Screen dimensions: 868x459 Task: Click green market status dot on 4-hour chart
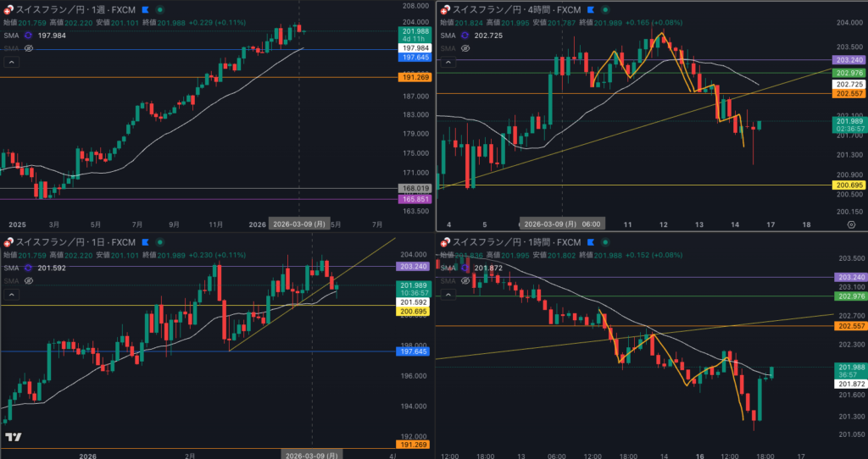[605, 10]
